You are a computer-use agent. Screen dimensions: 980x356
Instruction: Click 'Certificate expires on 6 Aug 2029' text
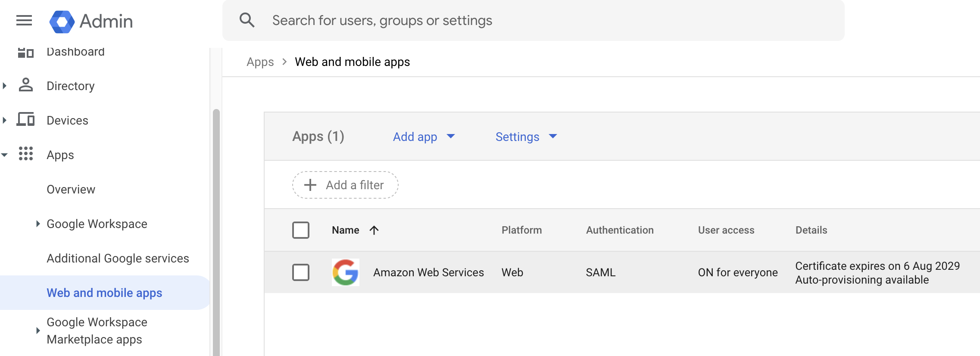tap(877, 265)
